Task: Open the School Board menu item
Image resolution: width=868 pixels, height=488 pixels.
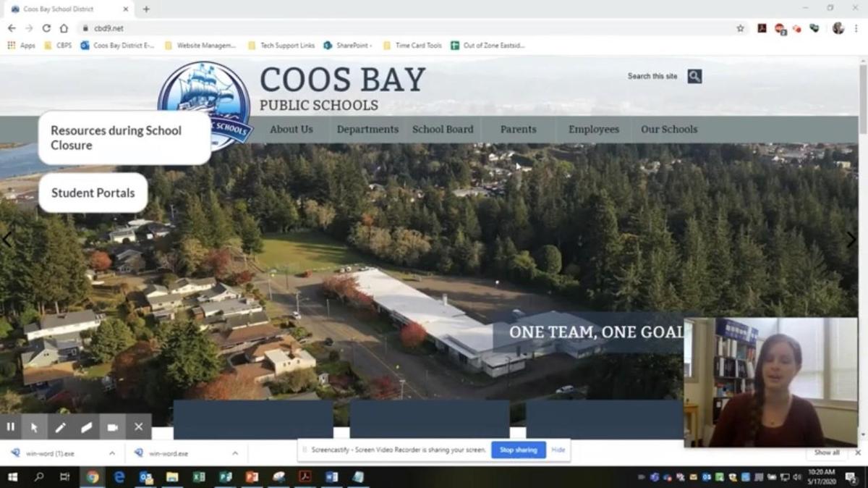Action: click(x=443, y=130)
